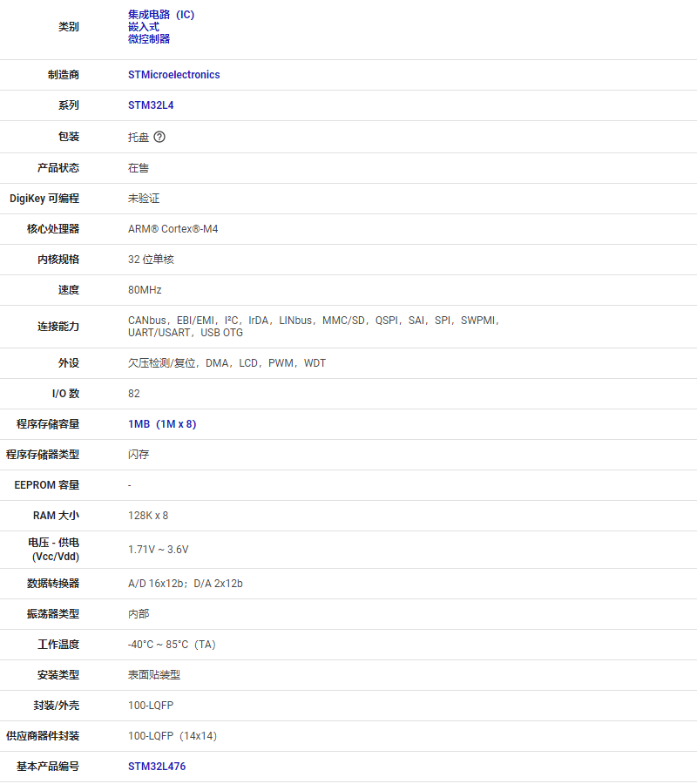
Task: Click the 产品状态 row label
Action: tap(58, 168)
